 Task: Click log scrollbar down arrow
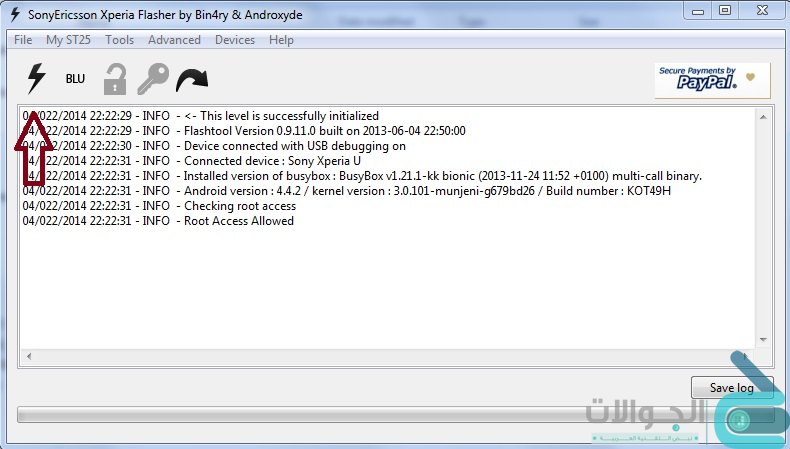pos(763,340)
